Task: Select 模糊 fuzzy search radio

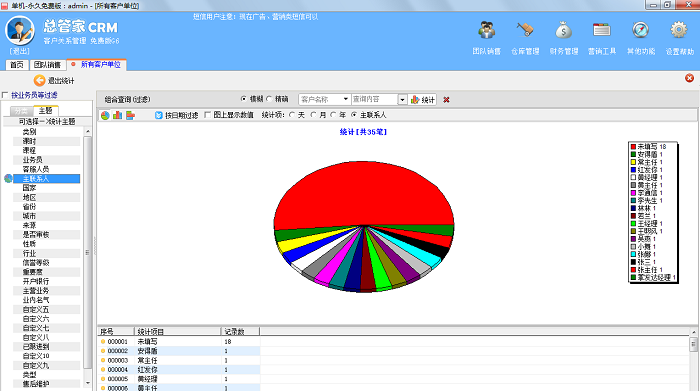Action: click(x=243, y=99)
